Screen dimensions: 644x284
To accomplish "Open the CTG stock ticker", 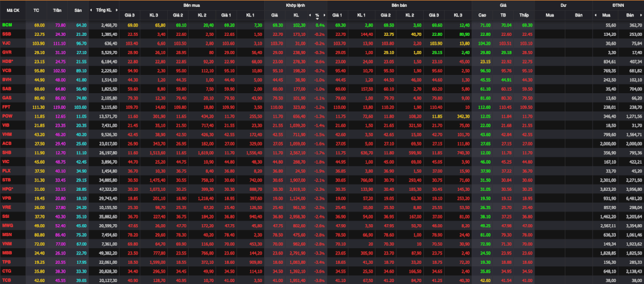I will pos(7,270).
